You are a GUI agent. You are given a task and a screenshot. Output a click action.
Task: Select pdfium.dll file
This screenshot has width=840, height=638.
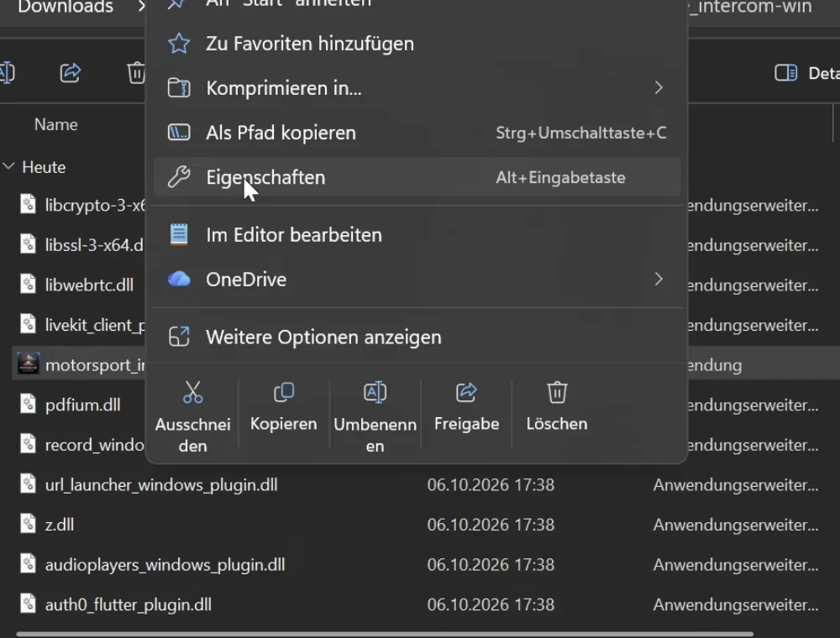[x=82, y=405]
